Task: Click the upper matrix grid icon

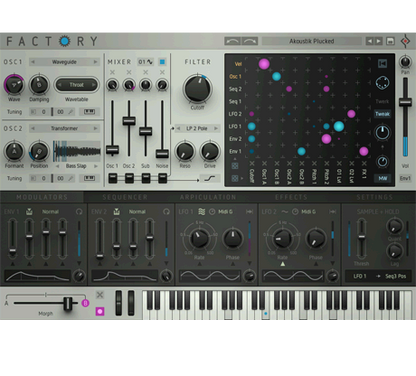Action: pos(235,166)
